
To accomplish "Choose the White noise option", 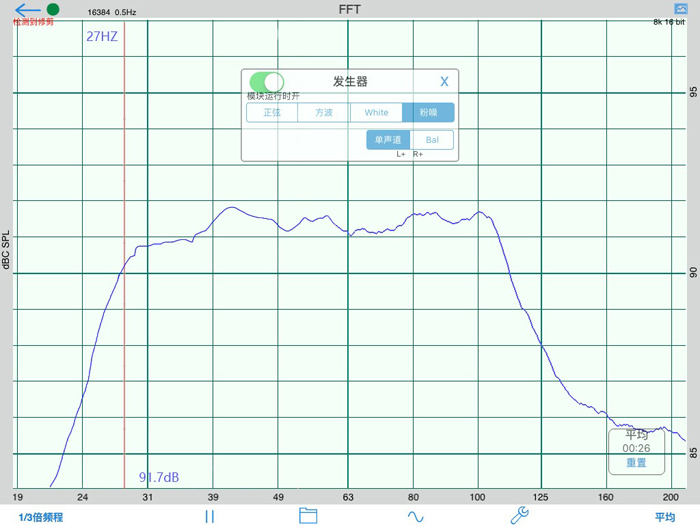I will 376,113.
